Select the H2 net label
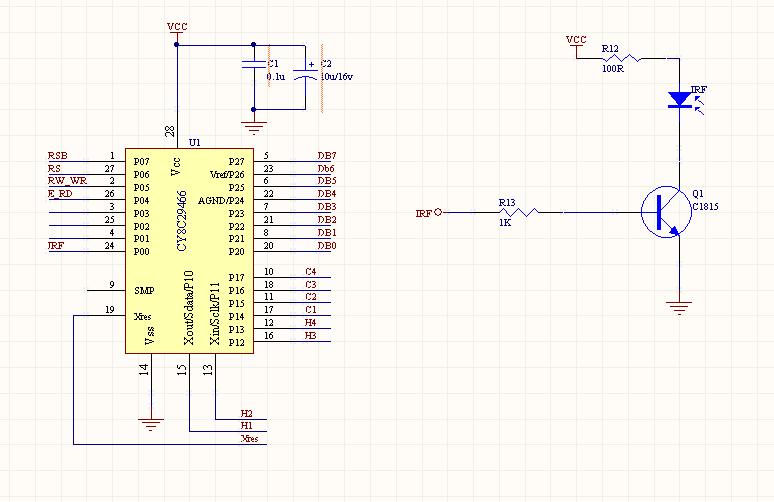This screenshot has width=774, height=502. tap(247, 414)
